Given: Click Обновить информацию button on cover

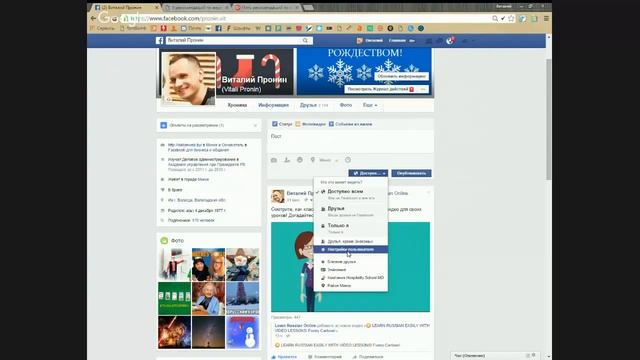Looking at the screenshot, I should [x=402, y=76].
